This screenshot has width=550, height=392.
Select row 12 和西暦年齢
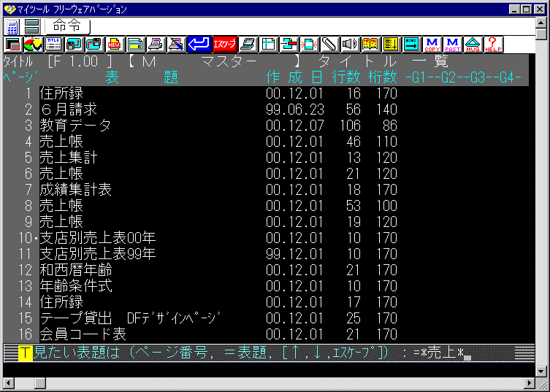coord(266,270)
